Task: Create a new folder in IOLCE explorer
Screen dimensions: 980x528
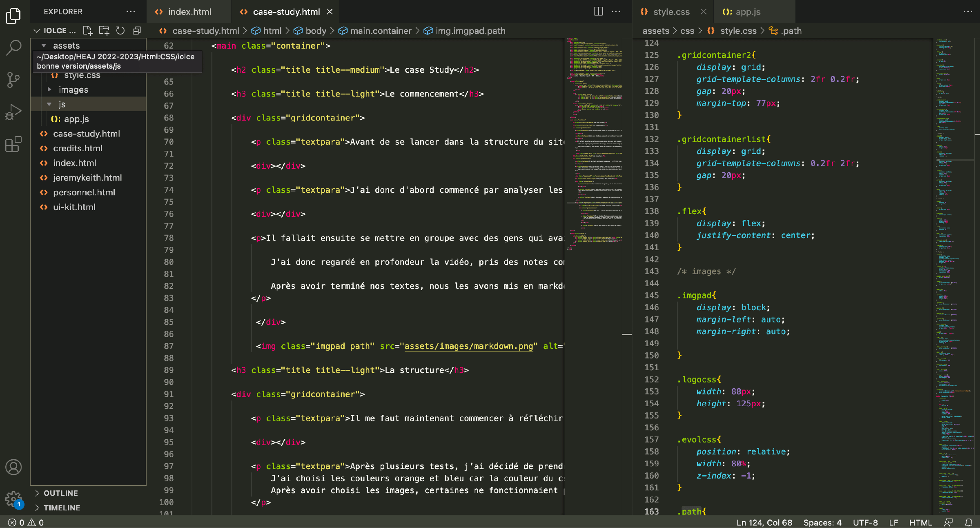Action: pyautogui.click(x=104, y=31)
